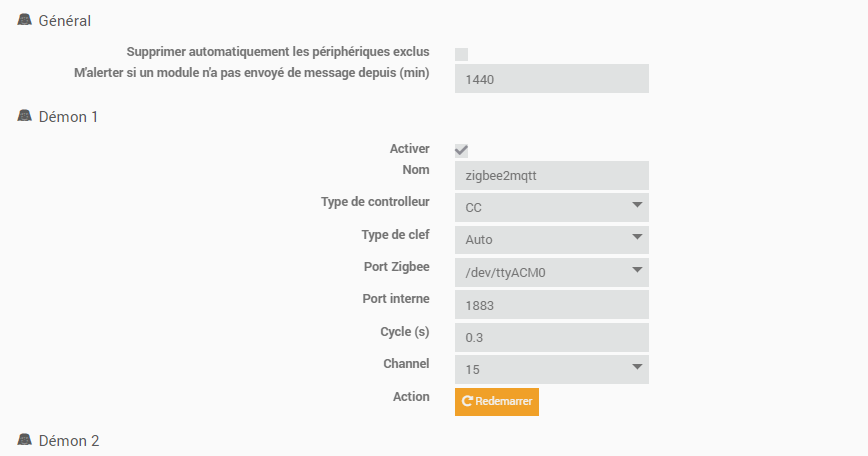This screenshot has width=868, height=456.
Task: Expand the Type de clef dropdown
Action: pyautogui.click(x=551, y=240)
